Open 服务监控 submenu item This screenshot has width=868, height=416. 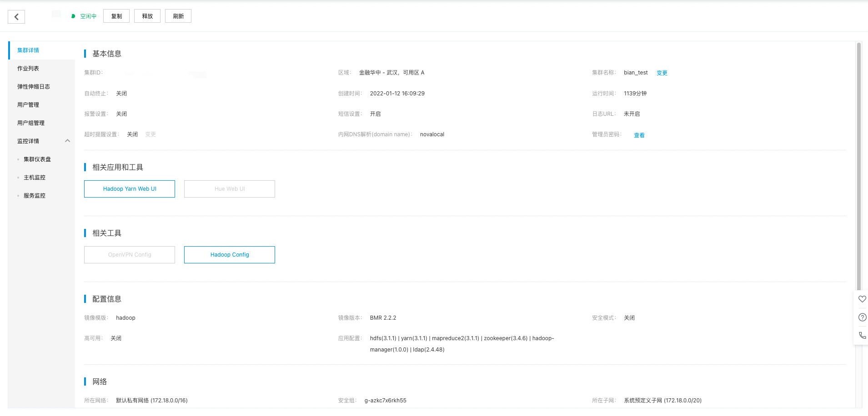[x=35, y=196]
